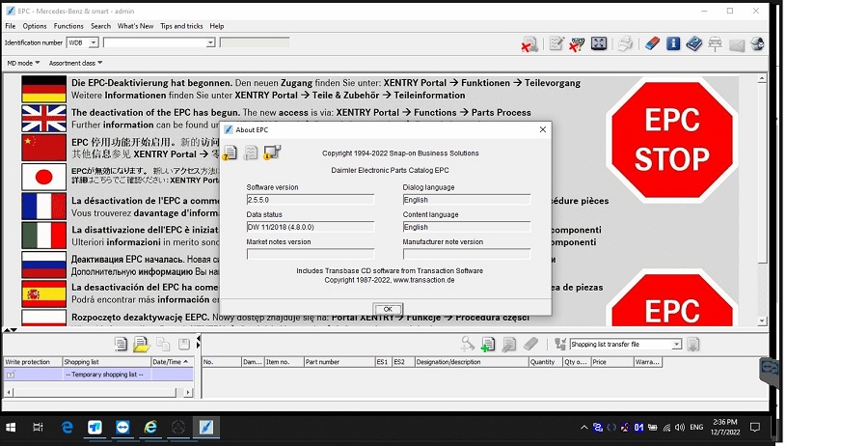The width and height of the screenshot is (868, 446).
Task: Expand the Assortment class dropdown
Action: (x=75, y=63)
